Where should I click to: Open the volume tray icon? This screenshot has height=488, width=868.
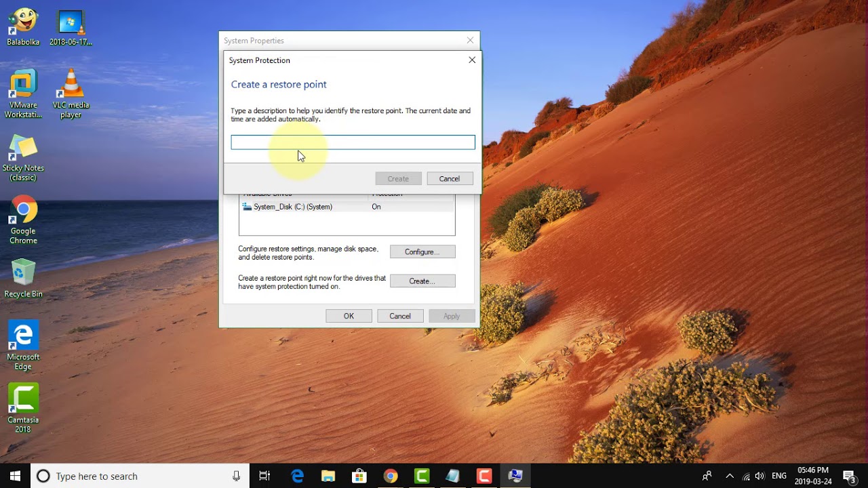click(x=759, y=476)
